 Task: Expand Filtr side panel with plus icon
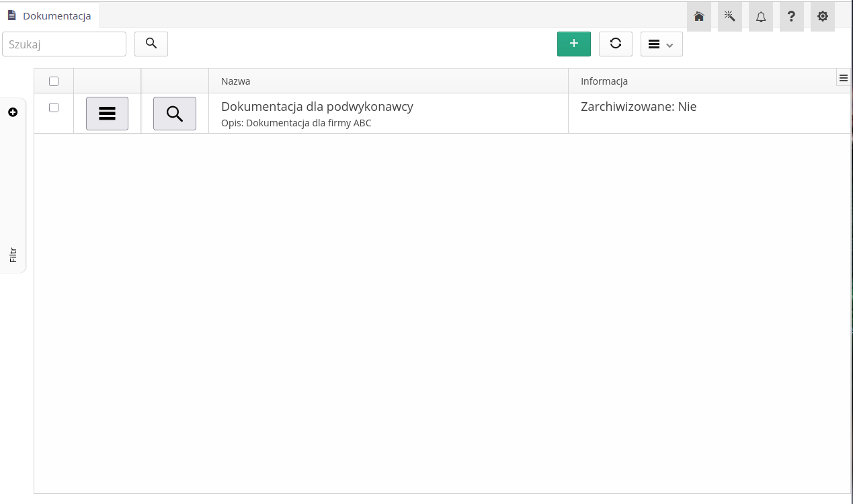click(x=13, y=112)
